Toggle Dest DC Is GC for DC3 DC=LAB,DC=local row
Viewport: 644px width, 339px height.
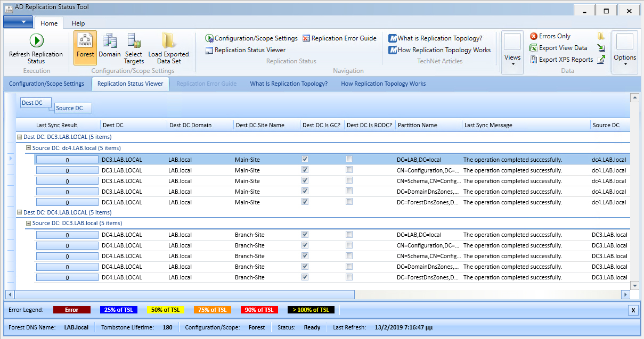(x=305, y=159)
